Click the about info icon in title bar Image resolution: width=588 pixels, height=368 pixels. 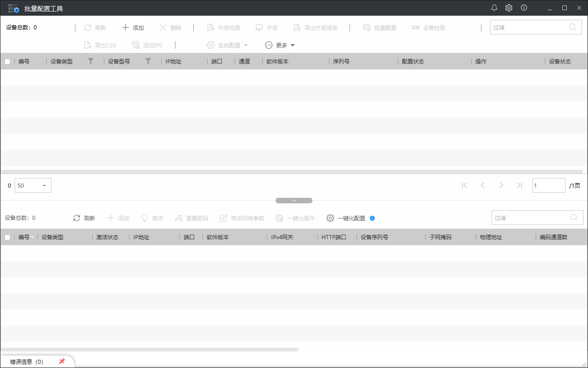[x=524, y=8]
